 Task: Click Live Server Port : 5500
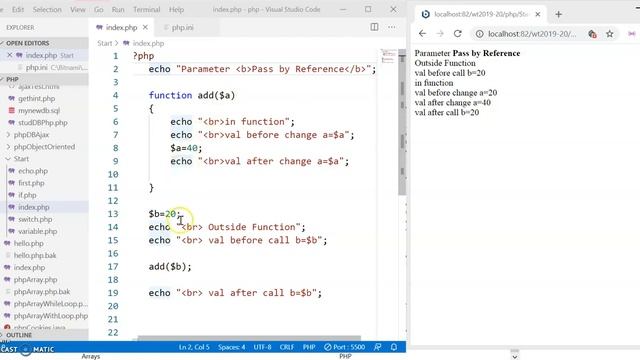pos(344,347)
